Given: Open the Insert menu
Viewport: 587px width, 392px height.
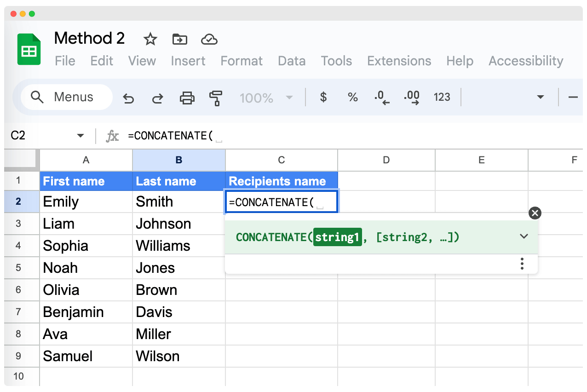Looking at the screenshot, I should click(x=188, y=61).
